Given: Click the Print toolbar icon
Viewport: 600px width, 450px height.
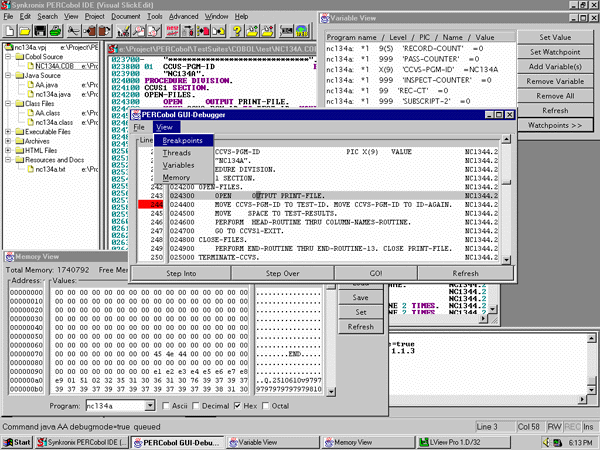Looking at the screenshot, I should click(x=52, y=31).
